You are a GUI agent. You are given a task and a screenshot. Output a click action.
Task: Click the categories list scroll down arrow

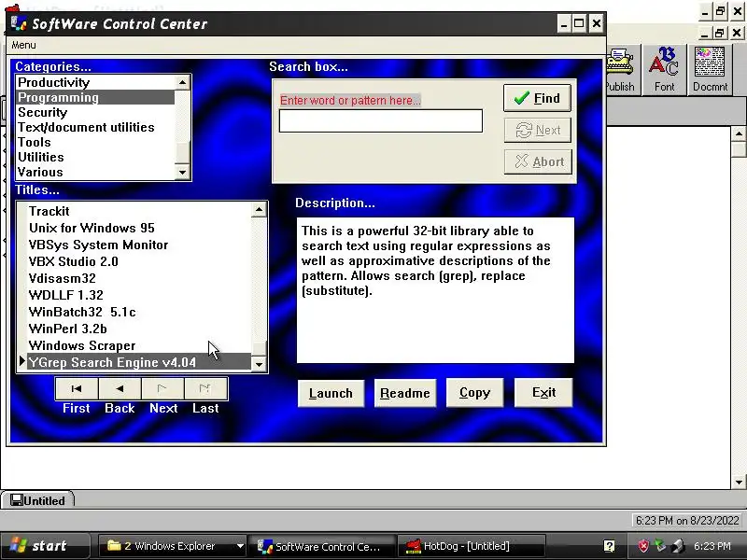point(182,172)
